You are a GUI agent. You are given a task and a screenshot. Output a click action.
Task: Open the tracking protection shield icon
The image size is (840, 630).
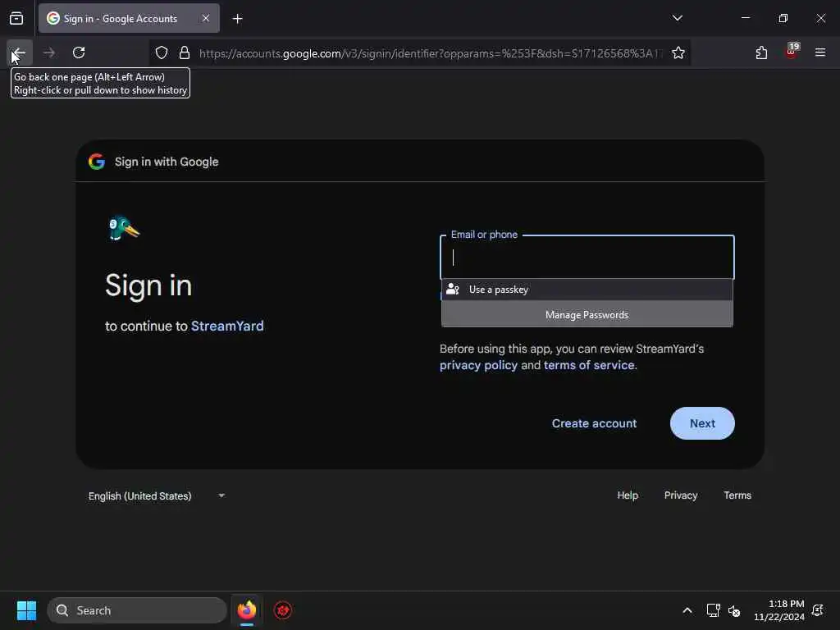pos(162,52)
